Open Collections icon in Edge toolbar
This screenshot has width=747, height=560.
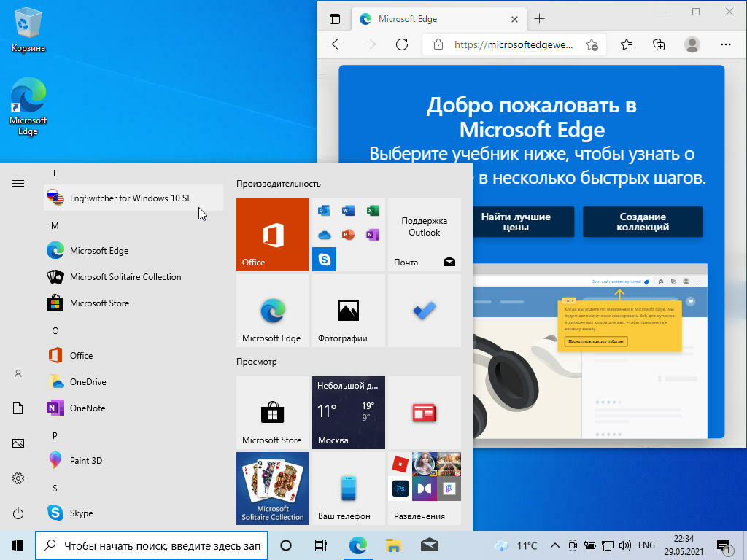point(659,44)
